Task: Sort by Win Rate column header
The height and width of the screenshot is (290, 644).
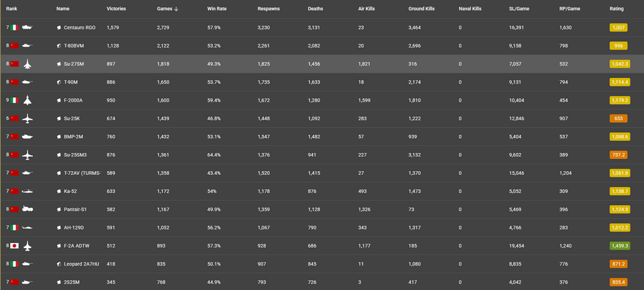Action: point(216,9)
